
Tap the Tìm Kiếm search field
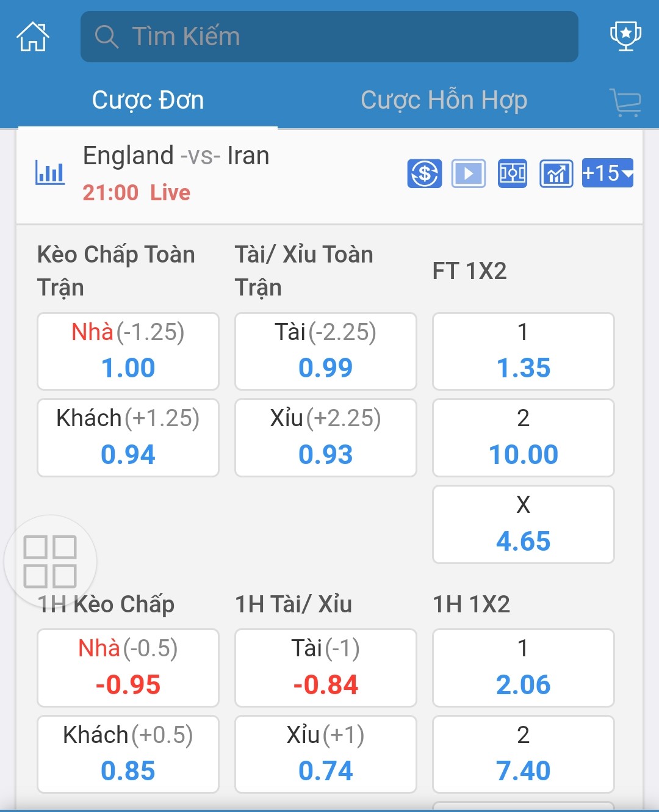click(329, 37)
